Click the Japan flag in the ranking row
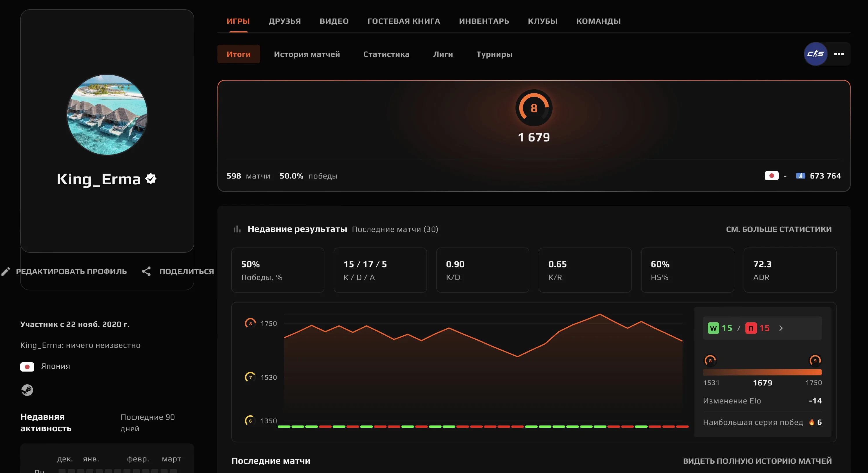This screenshot has height=473, width=868. (771, 176)
